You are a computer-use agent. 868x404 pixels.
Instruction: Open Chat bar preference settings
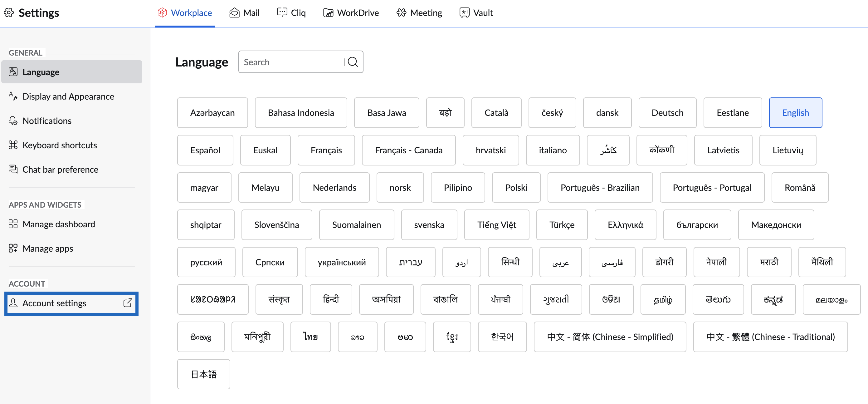point(72,169)
